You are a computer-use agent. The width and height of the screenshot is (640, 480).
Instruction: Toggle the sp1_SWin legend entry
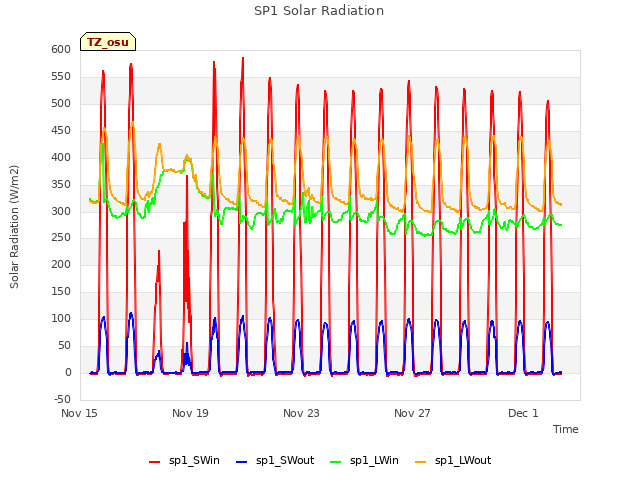tap(184, 461)
